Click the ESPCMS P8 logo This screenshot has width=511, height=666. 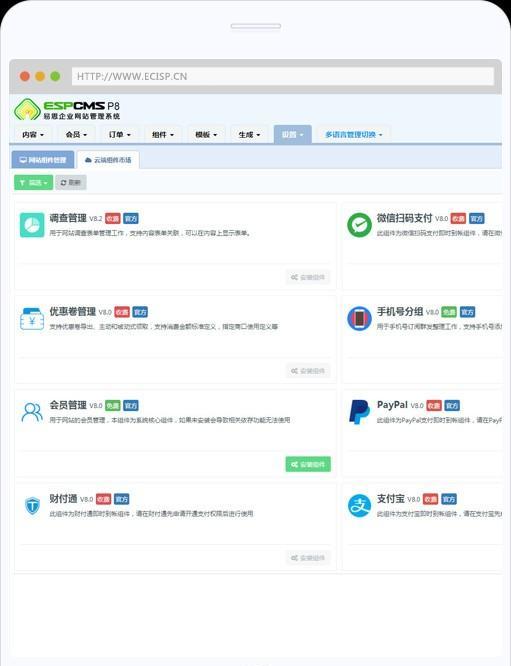(67, 109)
